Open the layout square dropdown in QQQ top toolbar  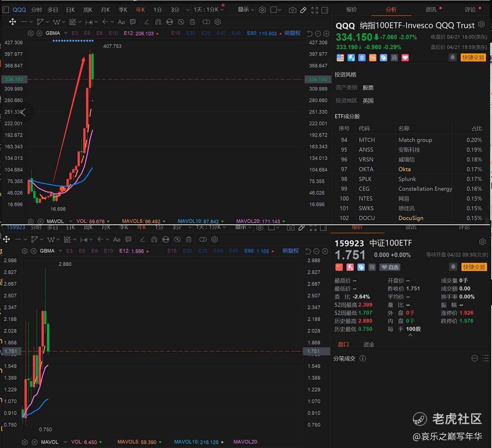click(276, 10)
